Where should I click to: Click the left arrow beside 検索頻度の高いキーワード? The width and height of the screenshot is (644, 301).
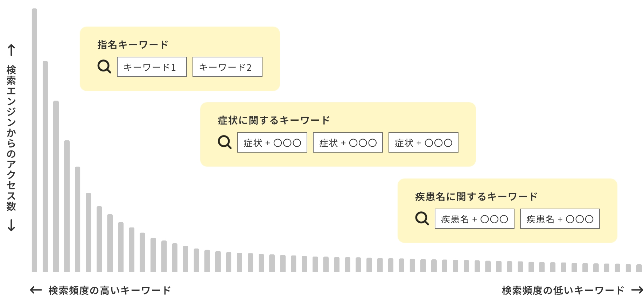pyautogui.click(x=36, y=290)
